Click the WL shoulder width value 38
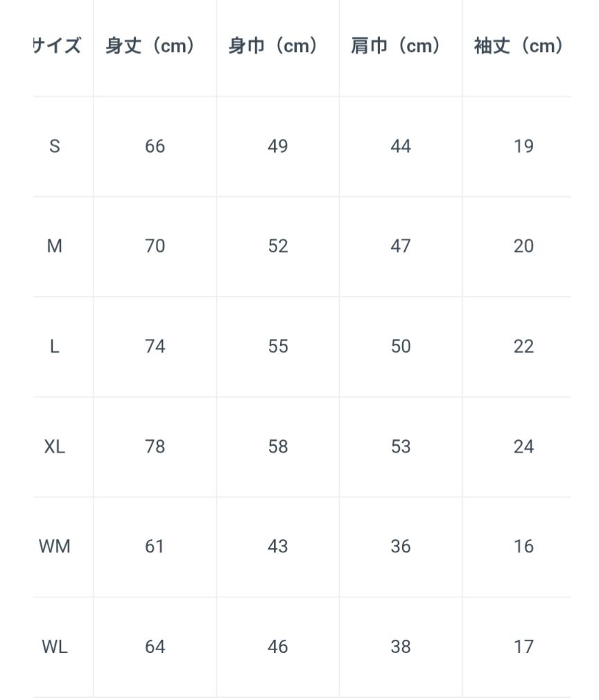Screen dimensions: 599x700 click(401, 647)
